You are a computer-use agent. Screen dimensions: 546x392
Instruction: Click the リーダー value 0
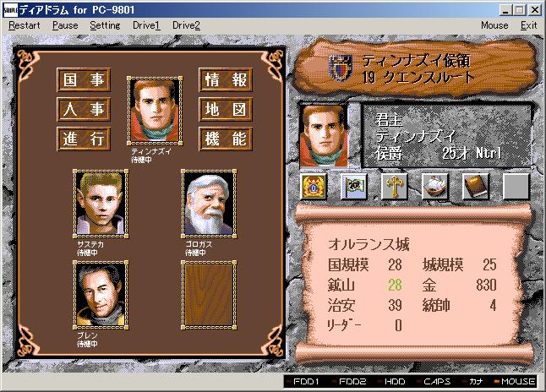[398, 325]
